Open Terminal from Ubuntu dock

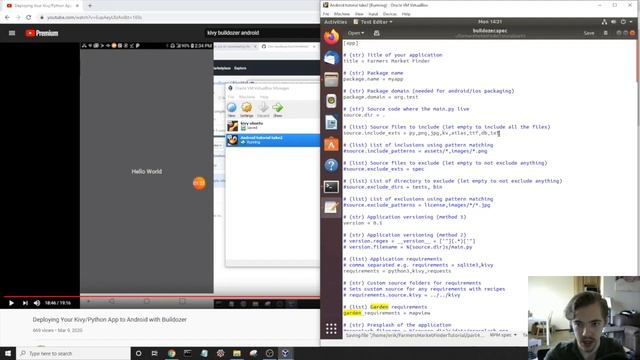[331, 187]
